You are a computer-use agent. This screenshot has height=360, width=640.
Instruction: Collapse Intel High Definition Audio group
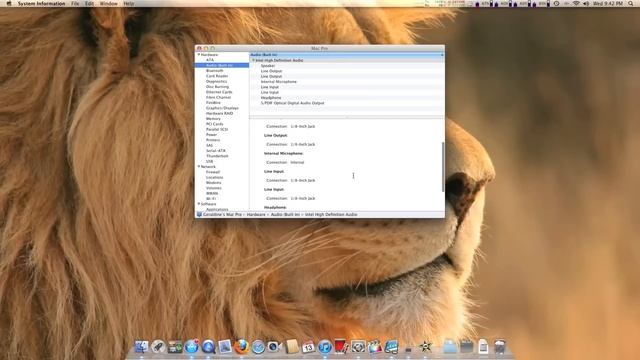pyautogui.click(x=253, y=60)
